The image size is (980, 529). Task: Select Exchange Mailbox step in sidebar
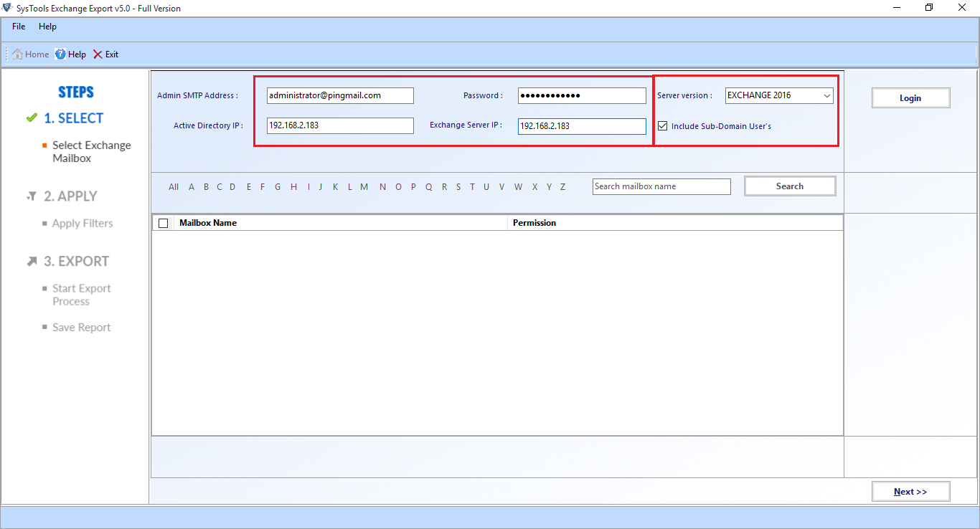[91, 151]
